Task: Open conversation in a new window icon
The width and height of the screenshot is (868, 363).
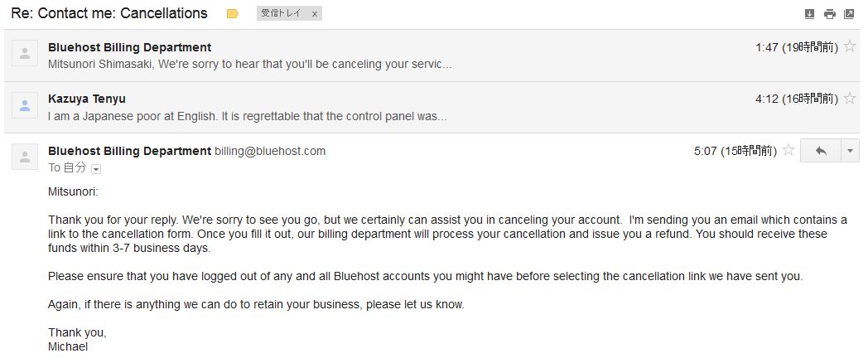Action: (849, 14)
